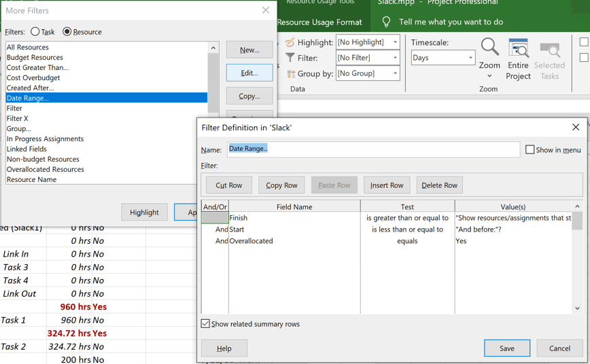The width and height of the screenshot is (590, 364).
Task: Click the Copy... button in More Filters
Action: [249, 96]
